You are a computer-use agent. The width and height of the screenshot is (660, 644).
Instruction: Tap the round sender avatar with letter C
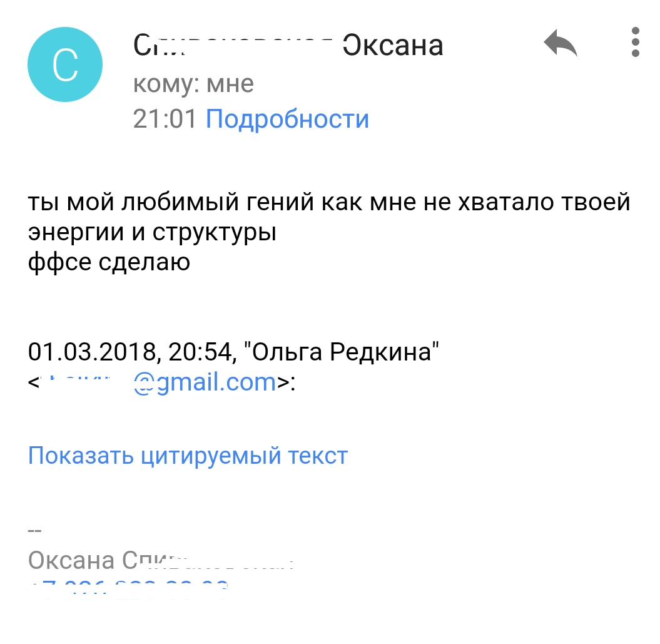[x=64, y=64]
